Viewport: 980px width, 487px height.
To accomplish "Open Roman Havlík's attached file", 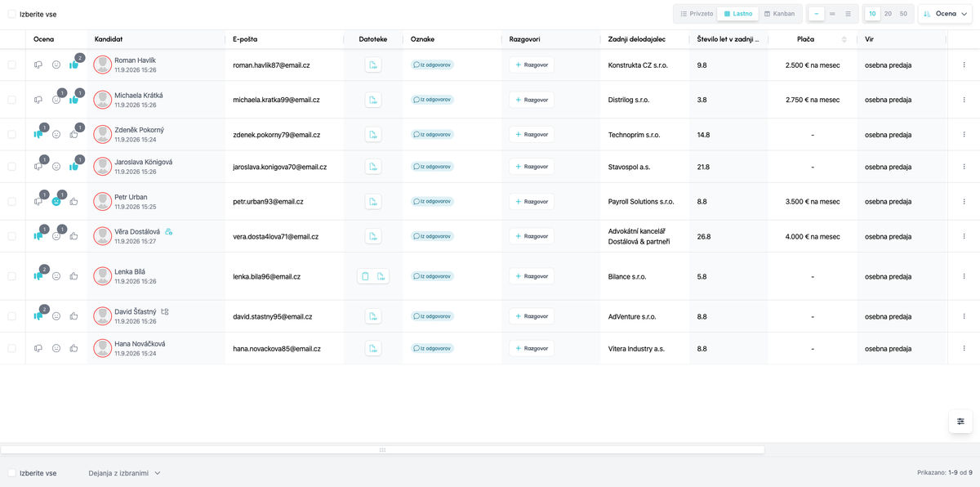I will [372, 65].
